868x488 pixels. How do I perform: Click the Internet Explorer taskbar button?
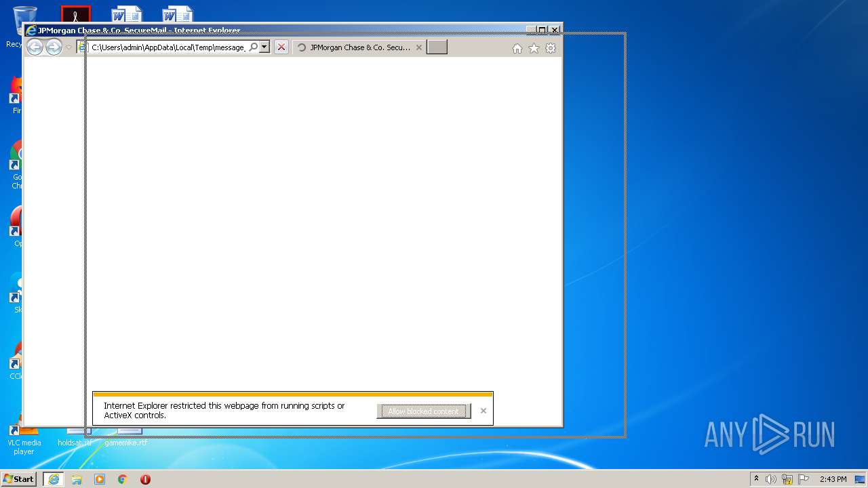click(x=54, y=479)
